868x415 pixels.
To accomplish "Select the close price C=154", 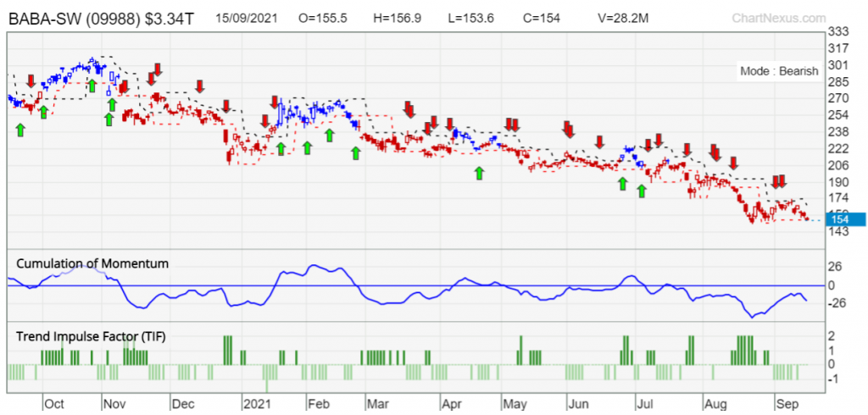I will (541, 19).
